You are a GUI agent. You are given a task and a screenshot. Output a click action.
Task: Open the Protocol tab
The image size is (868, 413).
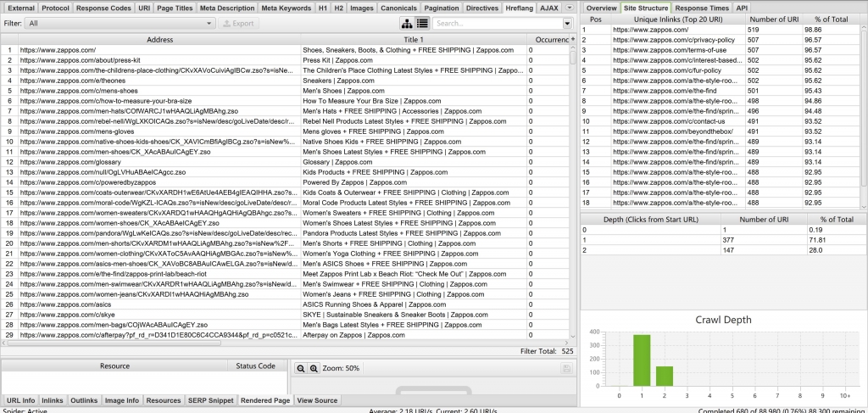tap(55, 8)
